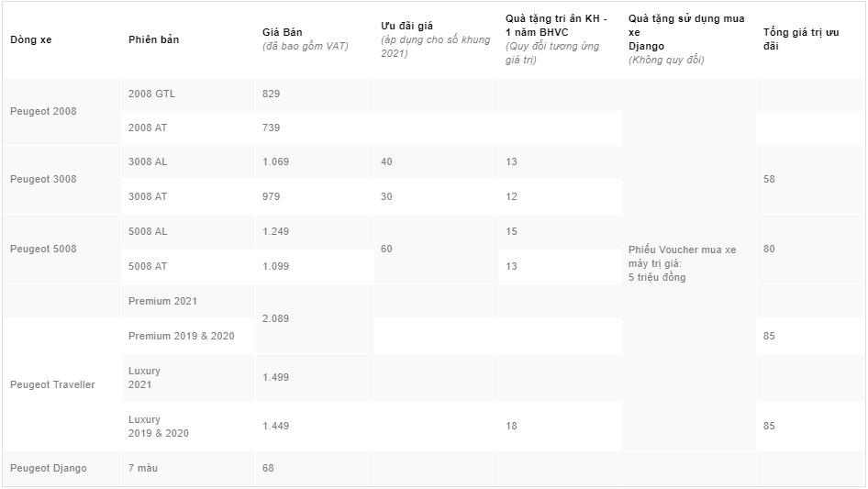Viewport: 868px width, 489px height.
Task: Select the 3008 AL version cell
Action: click(x=148, y=161)
